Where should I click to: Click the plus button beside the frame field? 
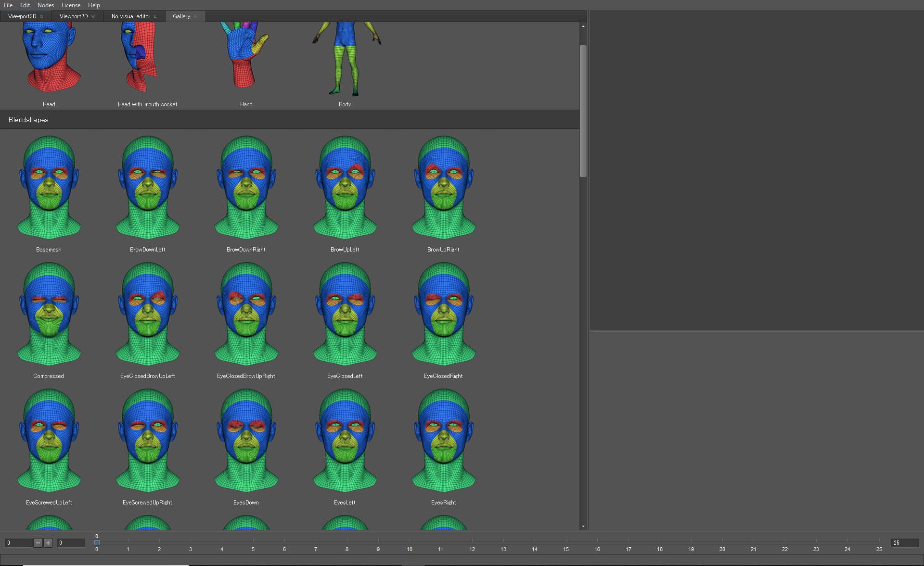[48, 543]
